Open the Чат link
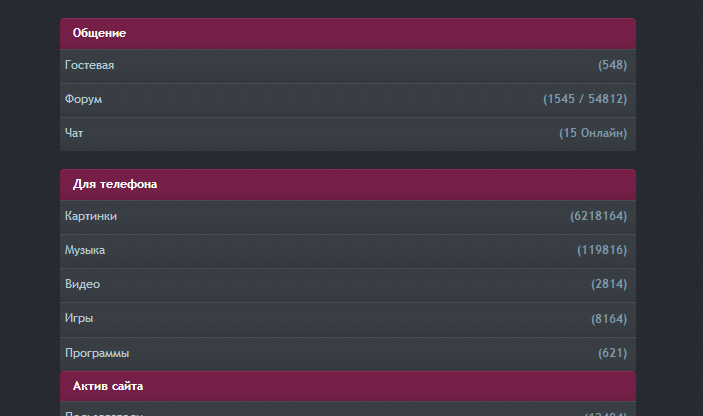 pos(74,133)
